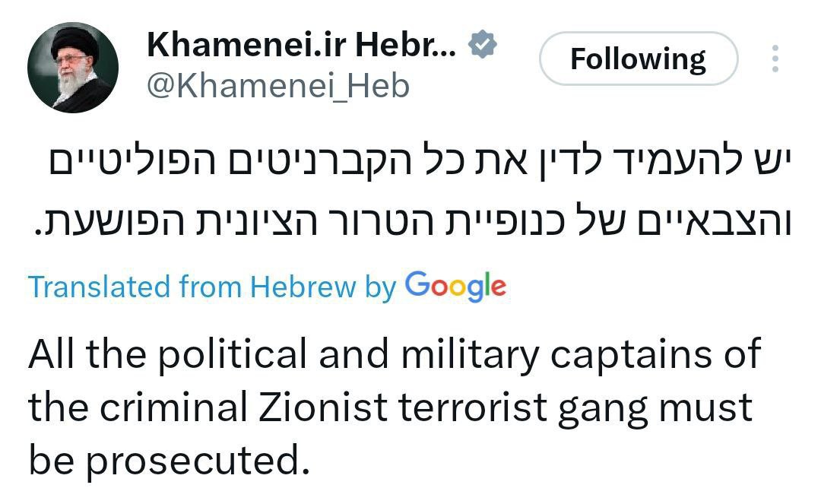This screenshot has width=821, height=504.
Task: Click the "Translated from Hebrew by" label
Action: pos(212,287)
